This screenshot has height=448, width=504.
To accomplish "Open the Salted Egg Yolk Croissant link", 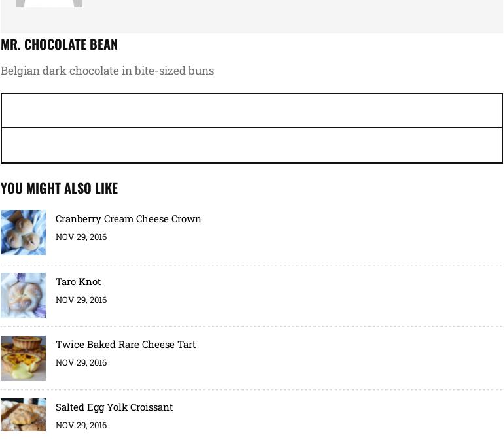I will click(114, 407).
